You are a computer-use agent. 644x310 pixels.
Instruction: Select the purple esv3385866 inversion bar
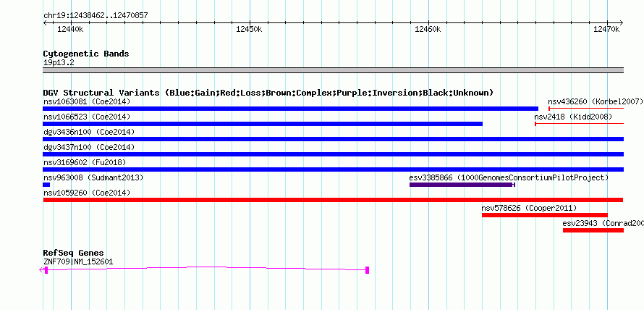[462, 185]
